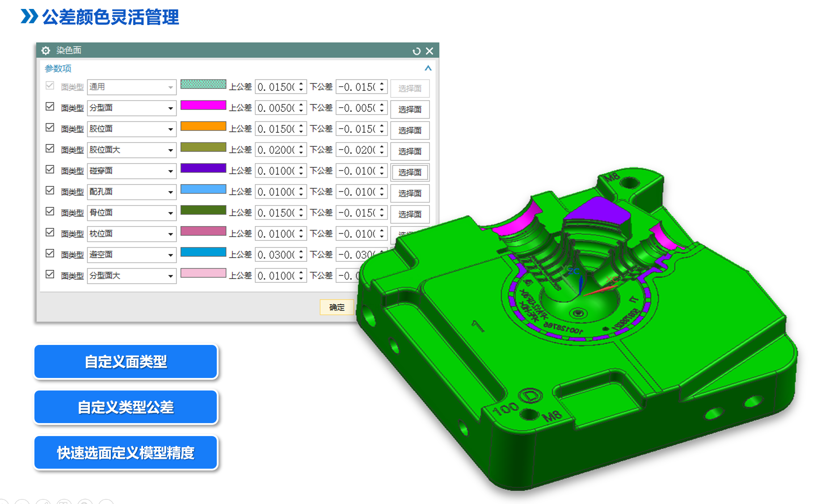
Task: Open the 胶位面 face type dropdown
Action: click(170, 130)
